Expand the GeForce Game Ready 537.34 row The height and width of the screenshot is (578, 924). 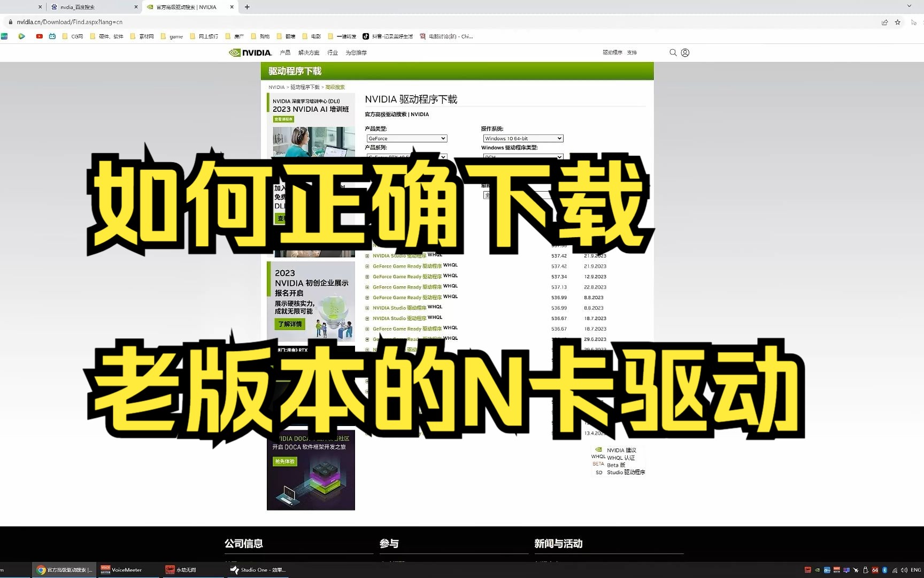(x=367, y=277)
